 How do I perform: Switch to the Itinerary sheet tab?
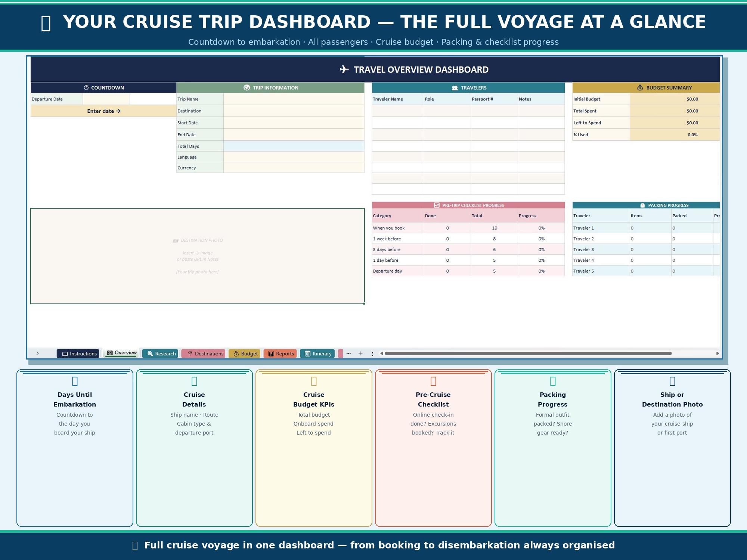pyautogui.click(x=317, y=354)
